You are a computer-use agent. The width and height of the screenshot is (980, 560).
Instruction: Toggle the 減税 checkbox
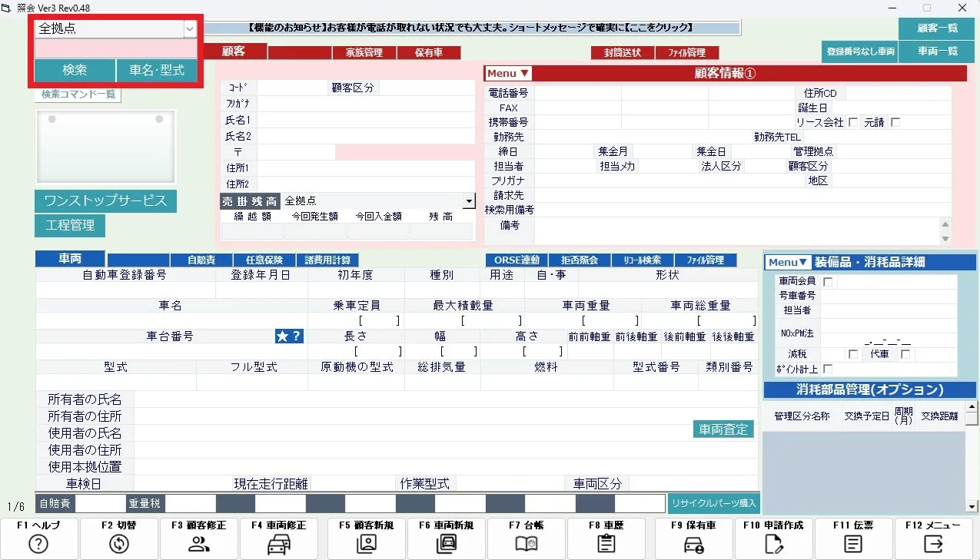tap(852, 354)
